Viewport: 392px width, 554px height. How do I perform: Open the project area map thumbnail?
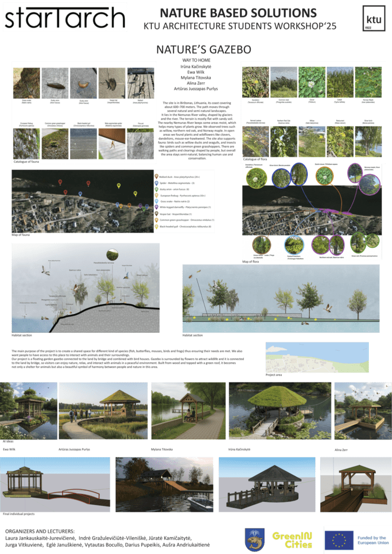(x=316, y=357)
